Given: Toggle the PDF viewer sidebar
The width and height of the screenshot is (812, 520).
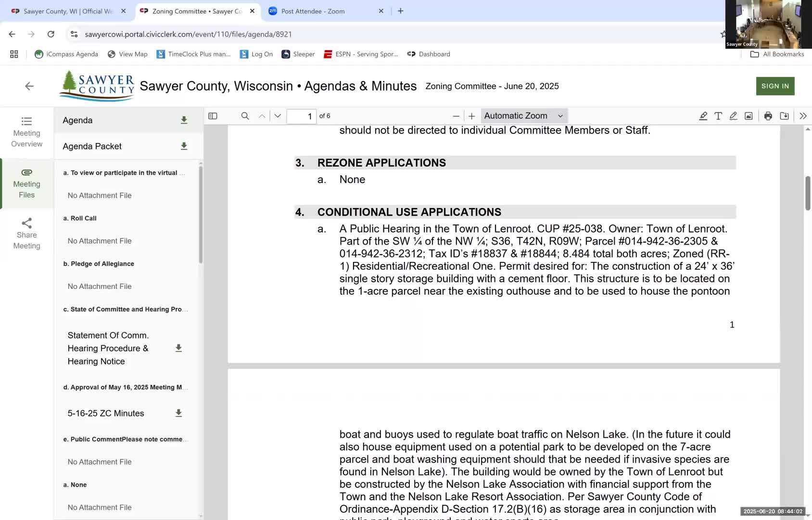Looking at the screenshot, I should tap(213, 116).
